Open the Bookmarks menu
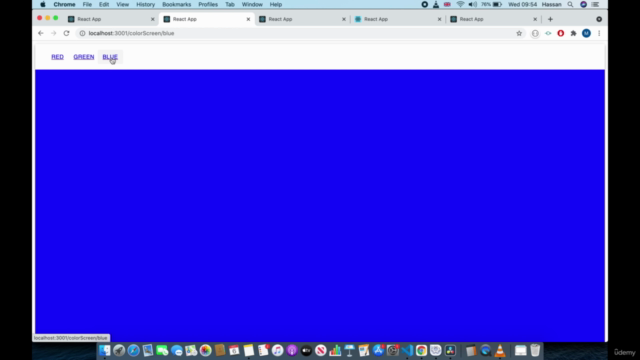The image size is (640, 360). [x=176, y=4]
